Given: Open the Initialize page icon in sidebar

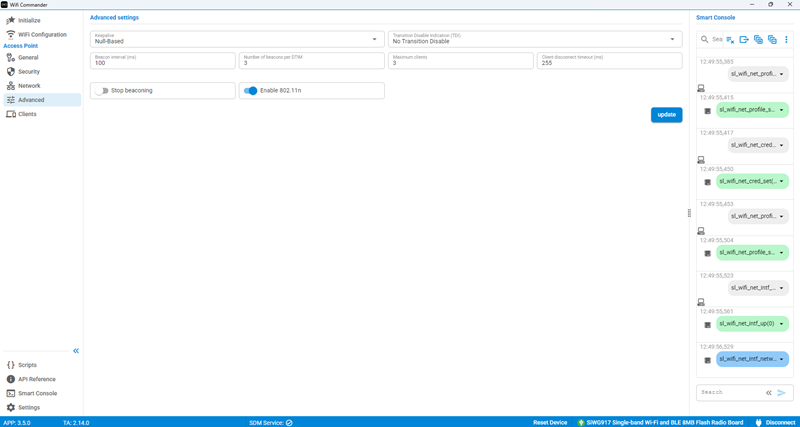Looking at the screenshot, I should pos(10,20).
